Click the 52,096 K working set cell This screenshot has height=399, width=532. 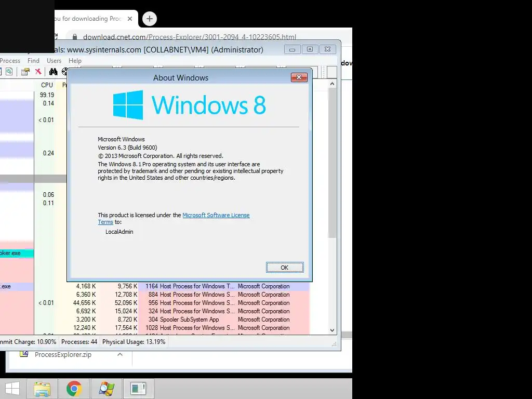point(126,303)
